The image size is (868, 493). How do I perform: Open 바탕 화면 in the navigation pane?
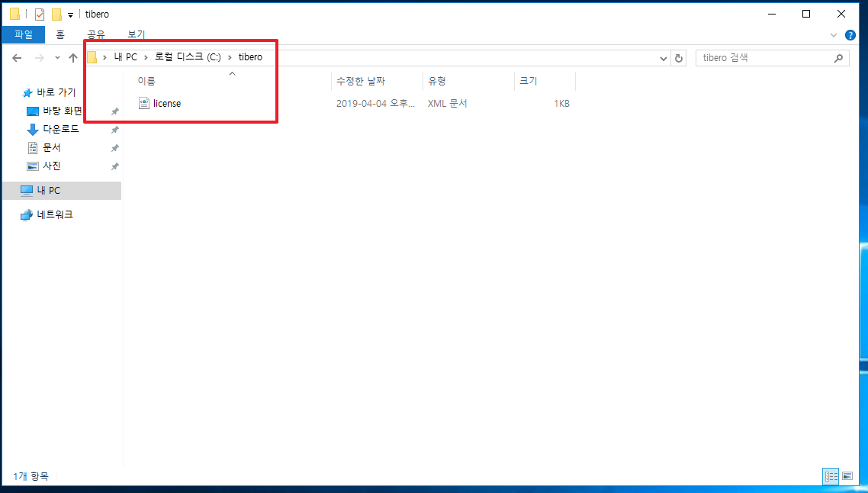point(62,111)
